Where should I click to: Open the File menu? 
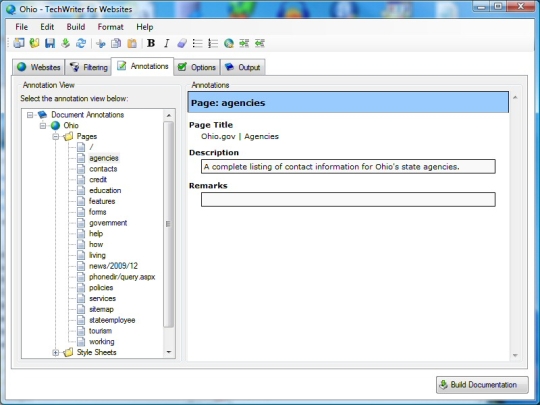[x=21, y=27]
